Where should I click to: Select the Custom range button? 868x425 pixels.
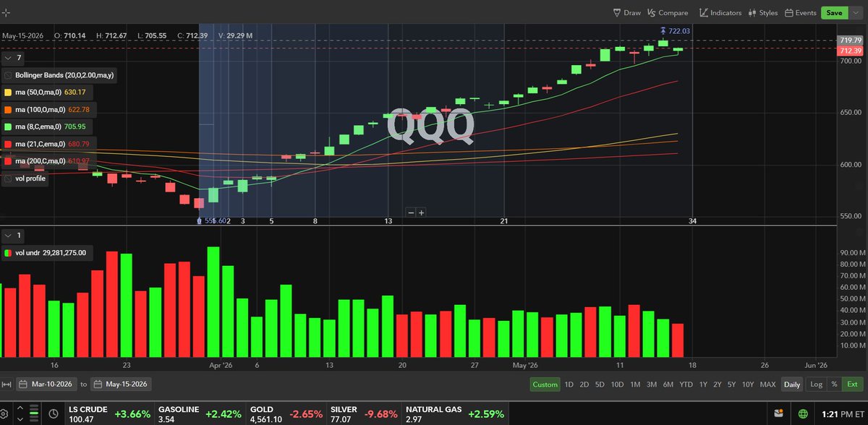pyautogui.click(x=545, y=385)
